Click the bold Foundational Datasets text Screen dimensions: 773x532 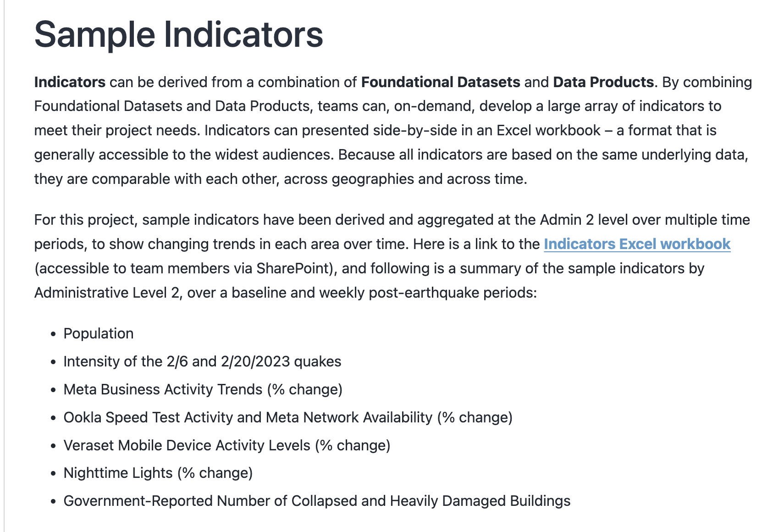coord(440,82)
